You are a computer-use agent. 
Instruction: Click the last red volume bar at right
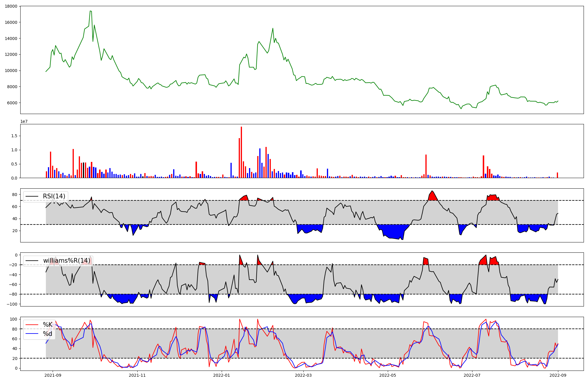coord(557,175)
